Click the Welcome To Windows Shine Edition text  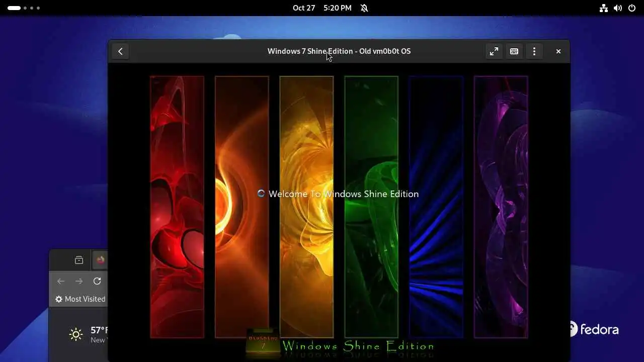[x=344, y=194]
